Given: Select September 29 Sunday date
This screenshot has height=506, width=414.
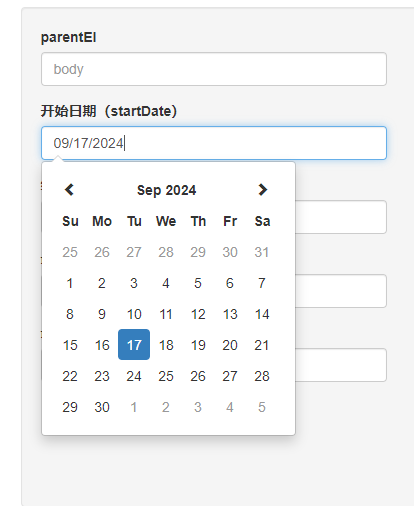Looking at the screenshot, I should 70,407.
